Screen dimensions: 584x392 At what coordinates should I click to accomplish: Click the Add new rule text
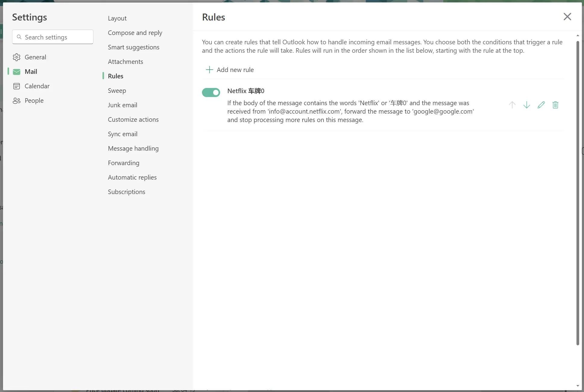click(235, 70)
